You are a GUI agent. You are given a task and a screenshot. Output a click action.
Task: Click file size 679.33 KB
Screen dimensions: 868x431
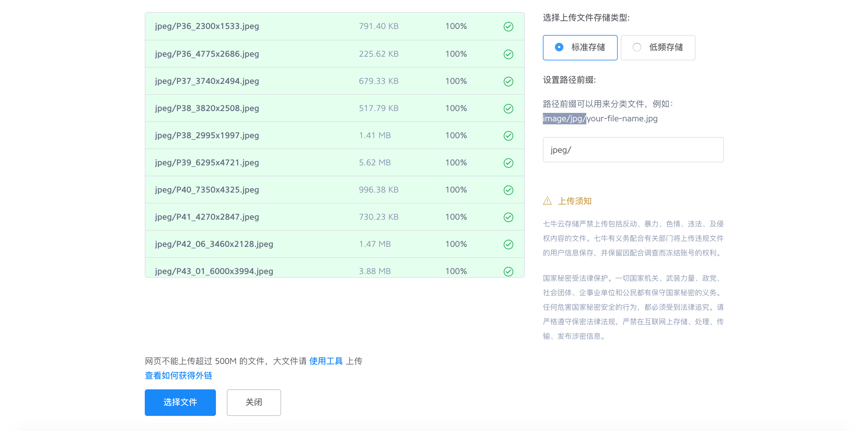pyautogui.click(x=379, y=81)
